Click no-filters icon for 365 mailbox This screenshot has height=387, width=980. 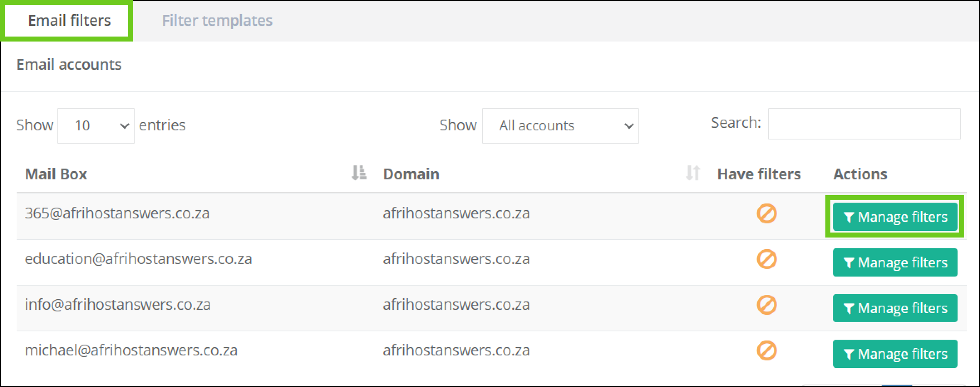coord(766,214)
